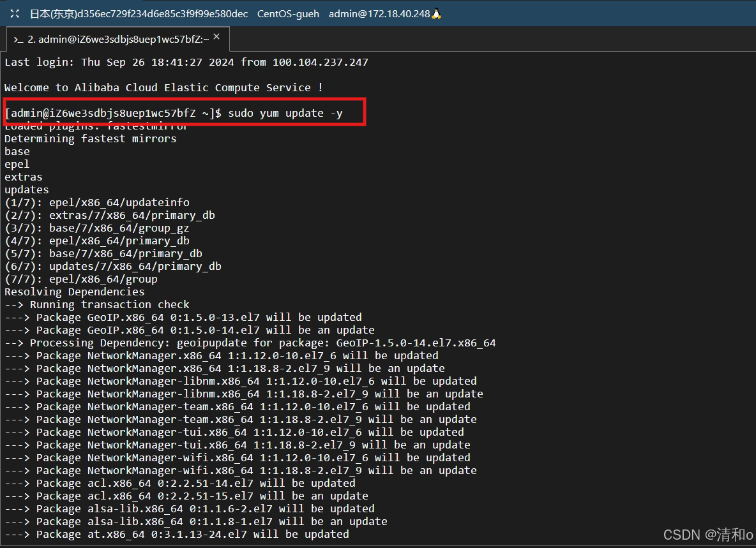Click the GeoIP 1.5.0-14.el7 will be an update line
This screenshot has height=548, width=756.
click(190, 330)
